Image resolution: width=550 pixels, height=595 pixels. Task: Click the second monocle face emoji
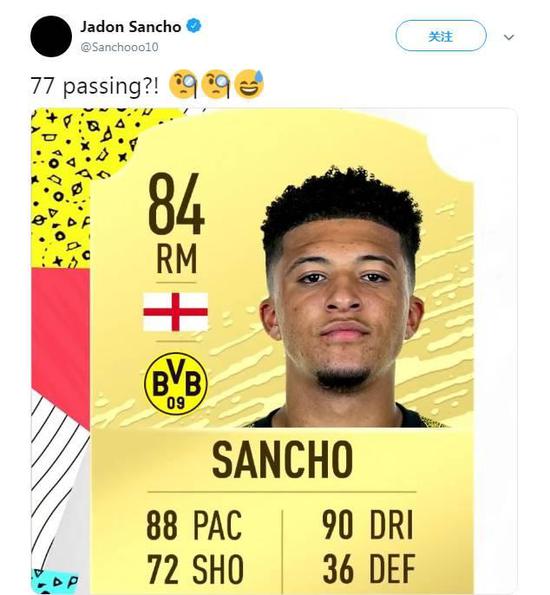pyautogui.click(x=216, y=84)
